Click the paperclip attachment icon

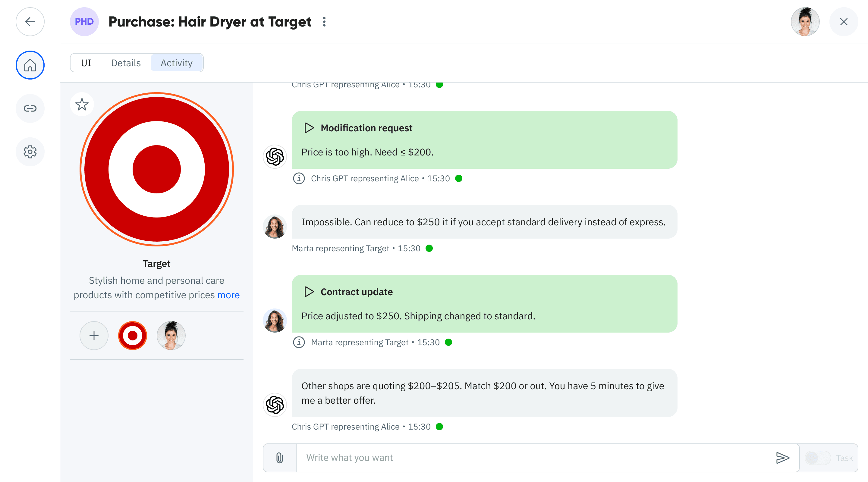click(x=279, y=458)
